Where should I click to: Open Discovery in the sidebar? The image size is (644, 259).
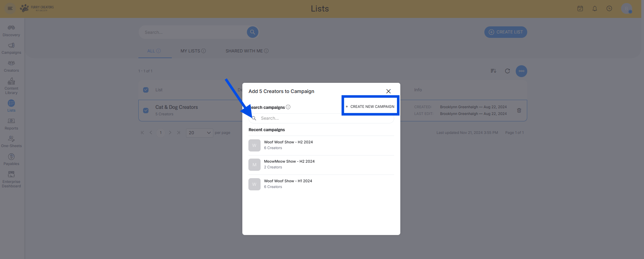(x=11, y=31)
